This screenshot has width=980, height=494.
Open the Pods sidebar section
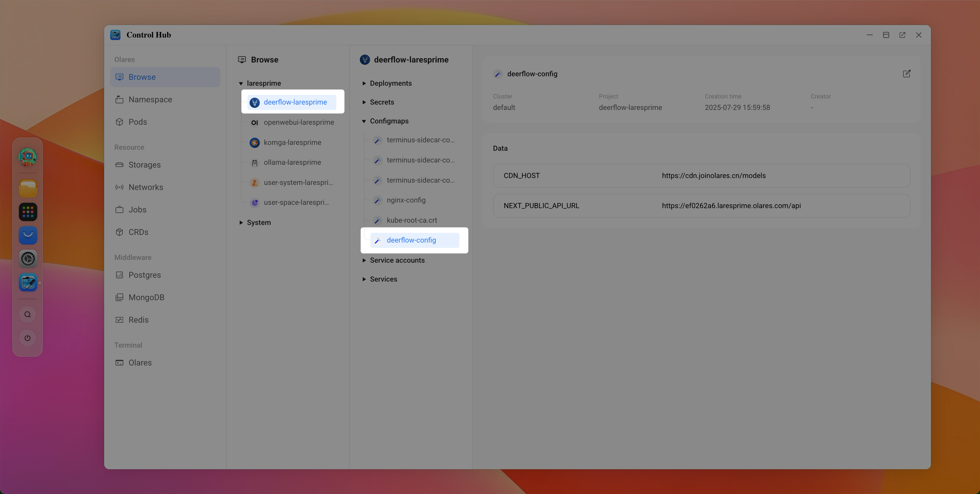pyautogui.click(x=137, y=122)
